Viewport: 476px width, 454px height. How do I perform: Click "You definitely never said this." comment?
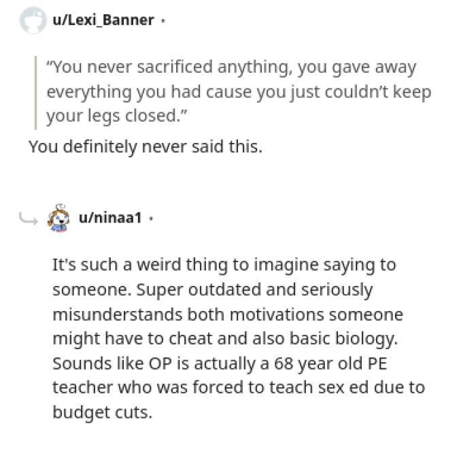tap(145, 146)
